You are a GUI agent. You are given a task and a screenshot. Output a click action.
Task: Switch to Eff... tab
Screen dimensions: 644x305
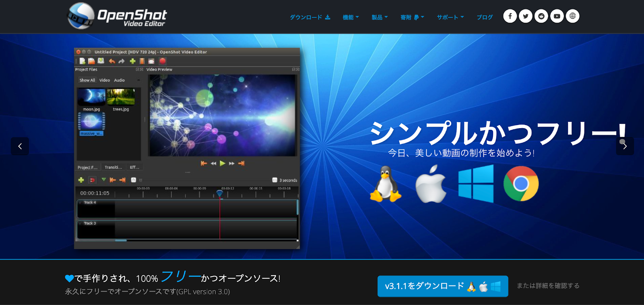click(x=134, y=167)
